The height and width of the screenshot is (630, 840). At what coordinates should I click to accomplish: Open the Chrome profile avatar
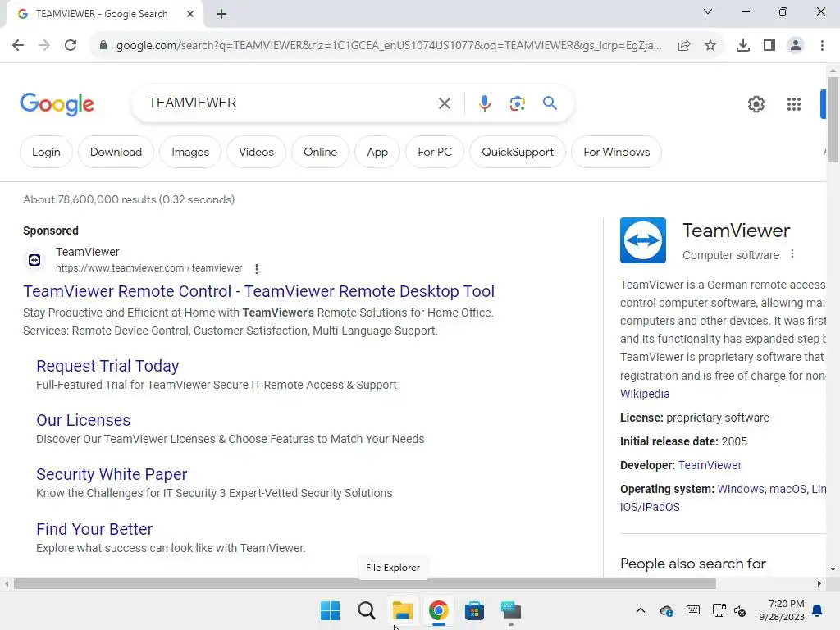(796, 46)
